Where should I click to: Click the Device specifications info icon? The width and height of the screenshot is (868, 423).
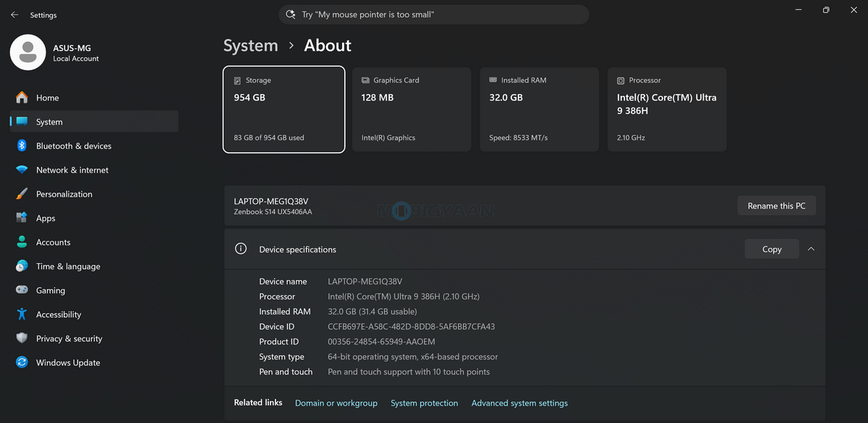coord(241,249)
